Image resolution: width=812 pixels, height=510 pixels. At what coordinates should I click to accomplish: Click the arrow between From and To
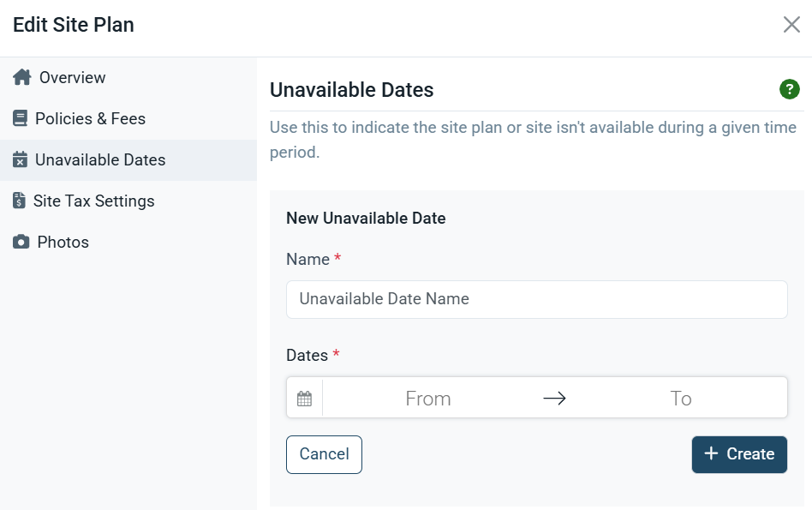point(554,398)
